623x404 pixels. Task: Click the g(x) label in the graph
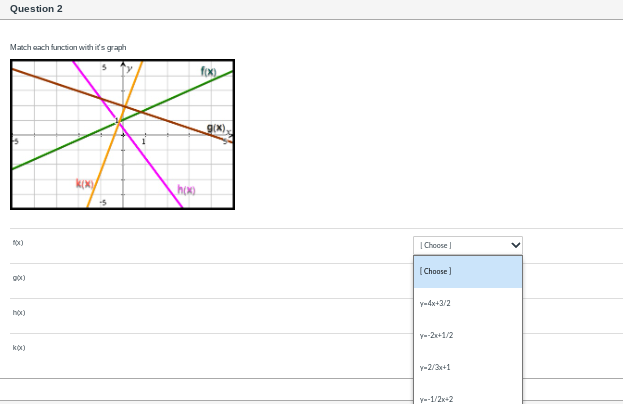click(x=216, y=128)
